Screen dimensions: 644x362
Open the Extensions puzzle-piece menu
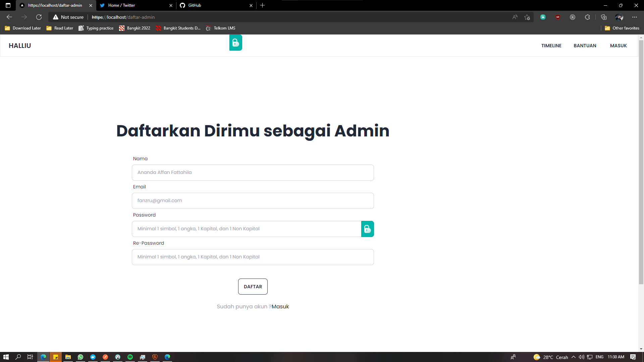point(587,17)
